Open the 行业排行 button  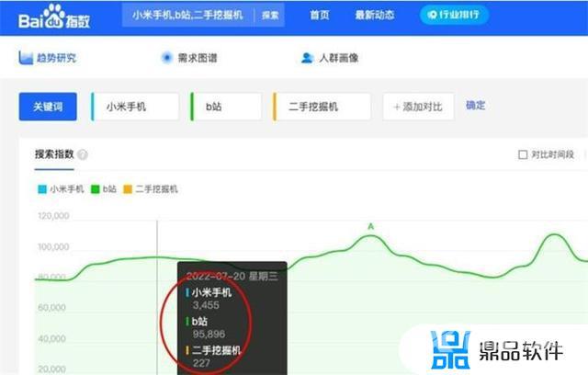click(x=454, y=15)
